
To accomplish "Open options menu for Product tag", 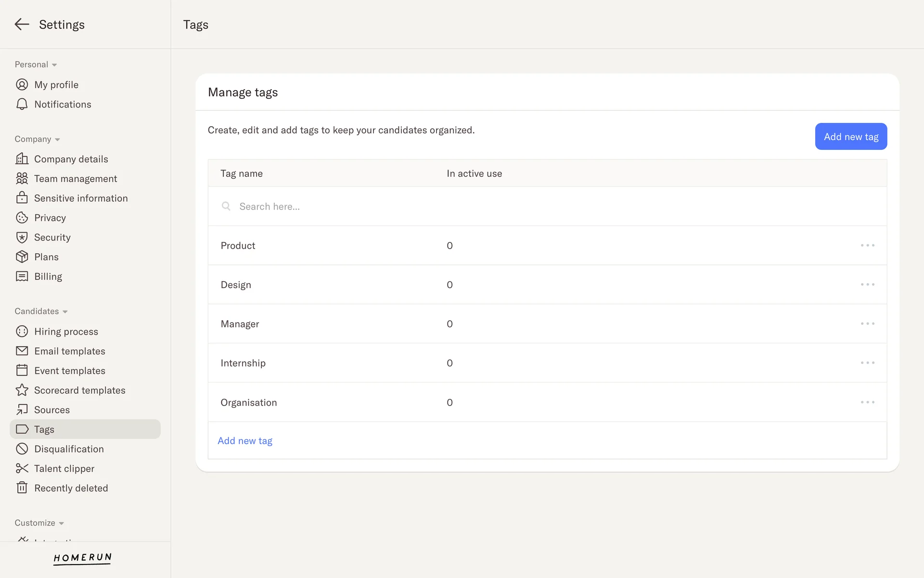I will point(867,246).
